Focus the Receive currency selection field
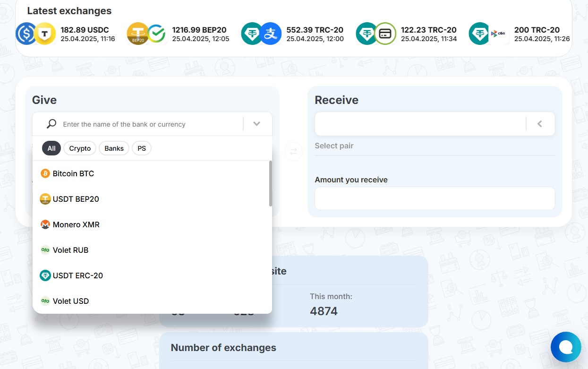588x369 pixels. (x=420, y=124)
